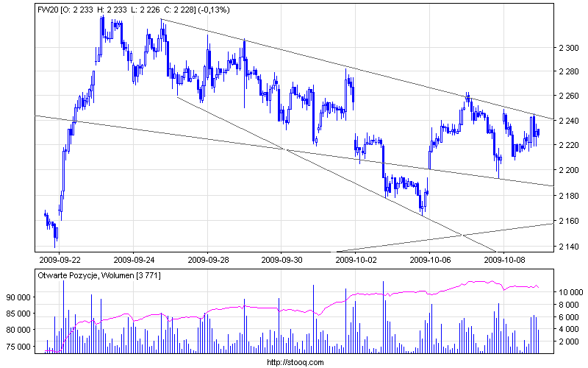Click the 2 200 price axis label
Screen dimensions: 588x368
coord(568,170)
